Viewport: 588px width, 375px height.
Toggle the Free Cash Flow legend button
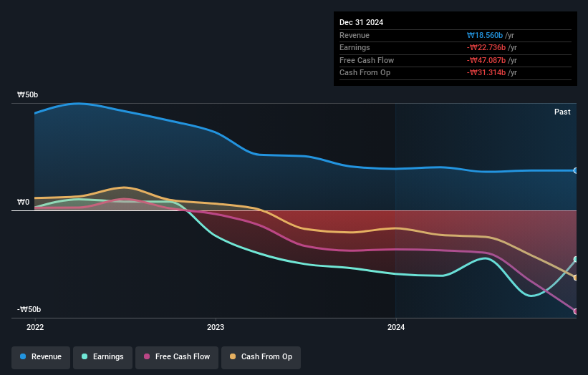pos(177,357)
